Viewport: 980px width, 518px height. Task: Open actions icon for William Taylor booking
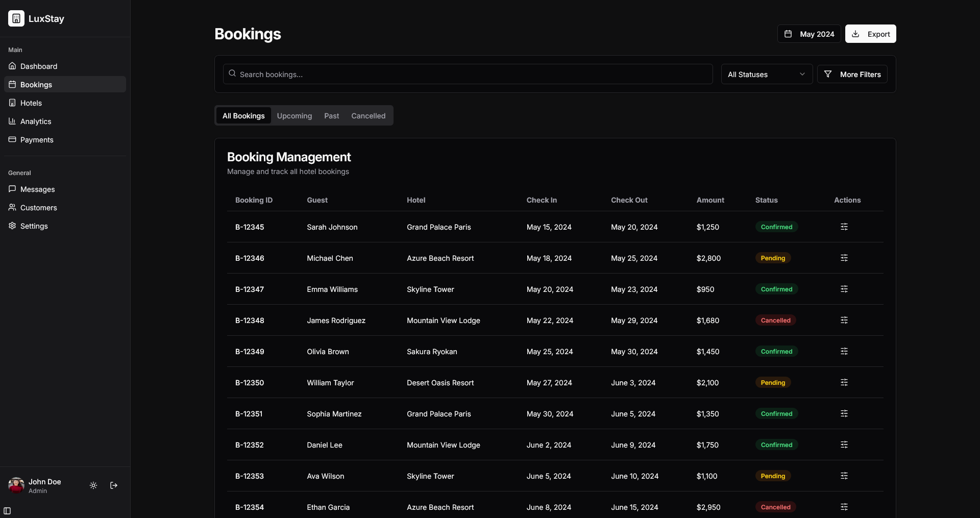click(x=844, y=382)
